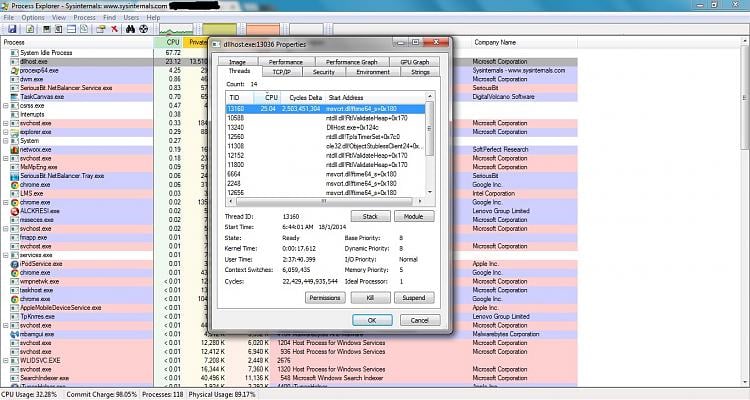Click the explorer.exe process icon
This screenshot has width=750, height=400.
(15, 132)
